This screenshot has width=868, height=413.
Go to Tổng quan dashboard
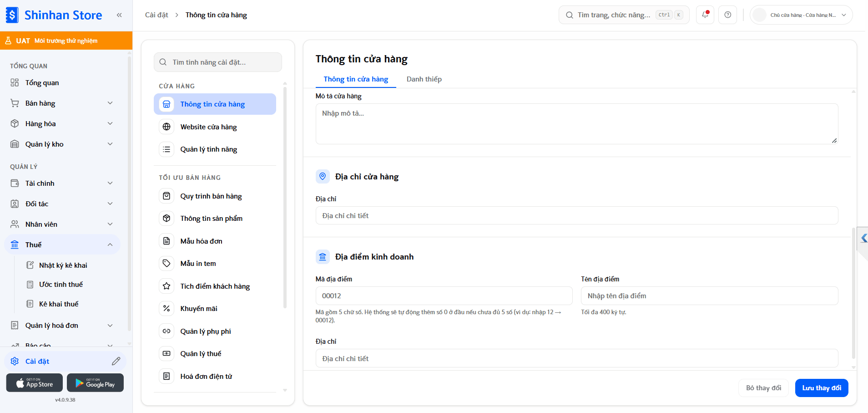click(x=62, y=83)
